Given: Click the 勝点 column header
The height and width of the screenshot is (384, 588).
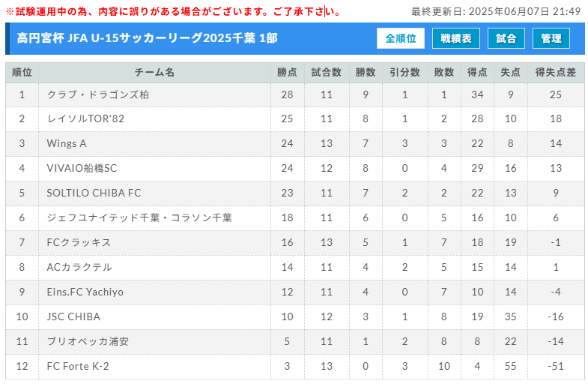Looking at the screenshot, I should point(287,73).
